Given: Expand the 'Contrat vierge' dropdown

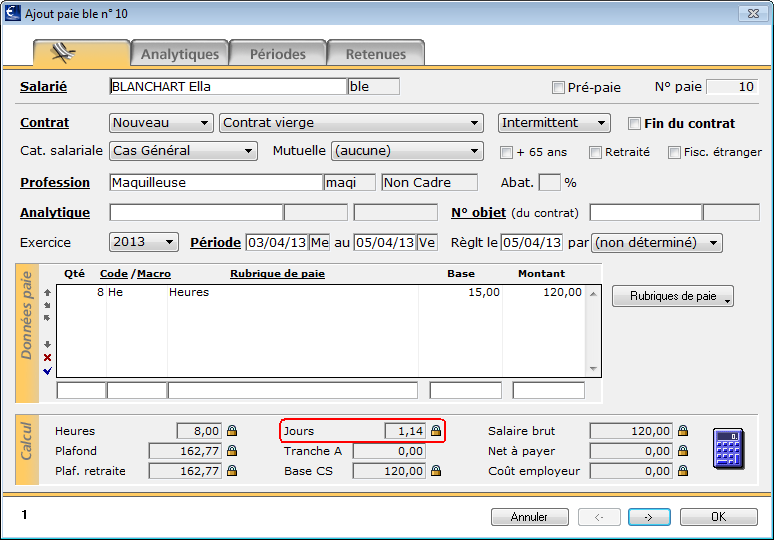Looking at the screenshot, I should pyautogui.click(x=351, y=123).
